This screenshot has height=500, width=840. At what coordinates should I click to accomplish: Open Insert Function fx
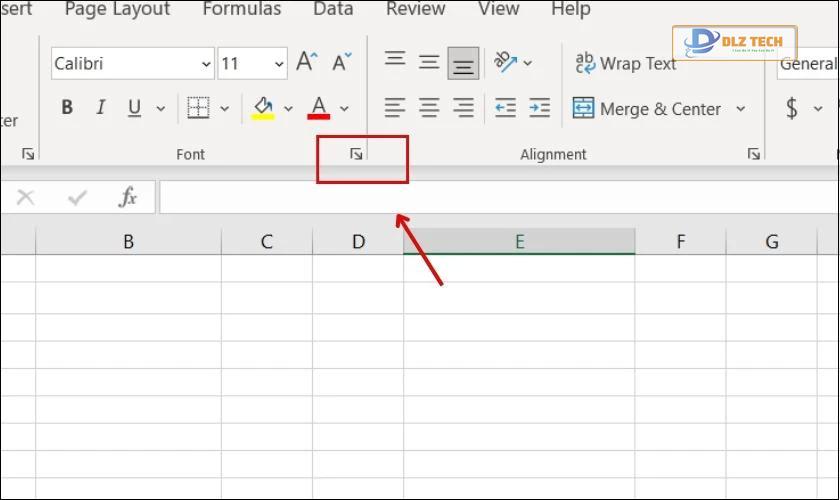point(128,197)
